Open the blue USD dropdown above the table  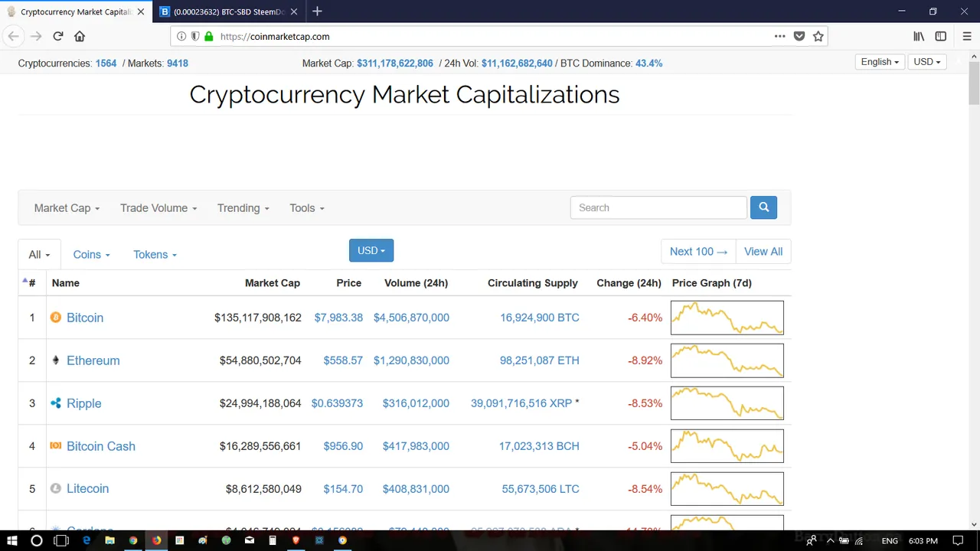[x=371, y=250]
